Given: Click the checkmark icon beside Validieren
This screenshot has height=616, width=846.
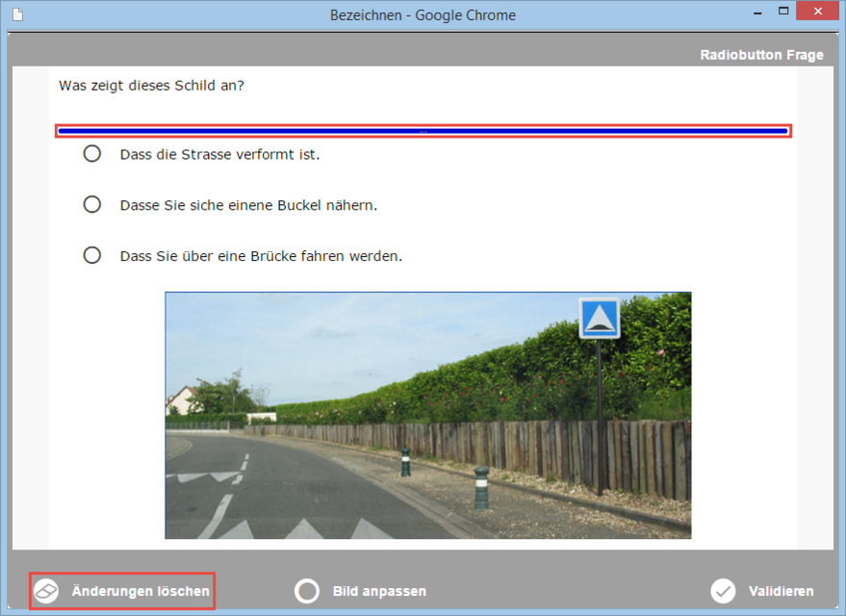Looking at the screenshot, I should click(x=723, y=591).
